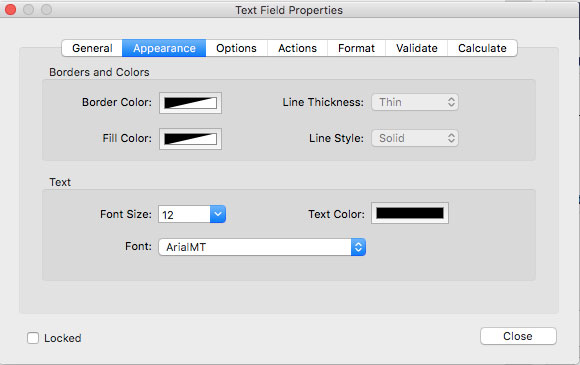Switch to the Calculate tab
The width and height of the screenshot is (580, 365).
[x=482, y=48]
